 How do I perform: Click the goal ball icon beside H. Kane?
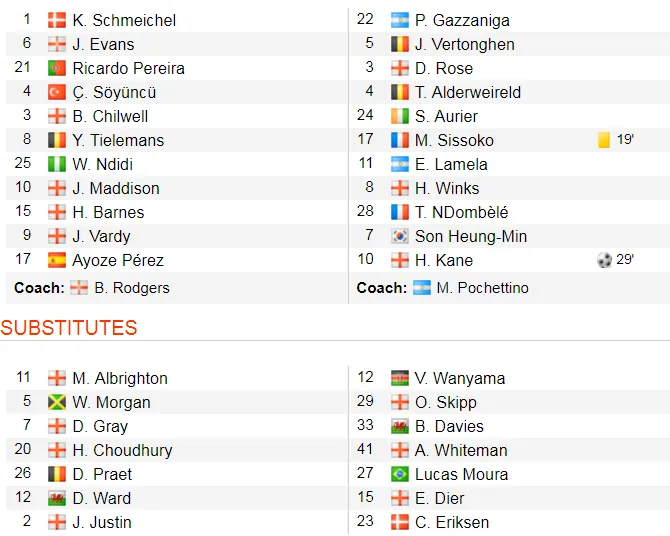coord(604,260)
